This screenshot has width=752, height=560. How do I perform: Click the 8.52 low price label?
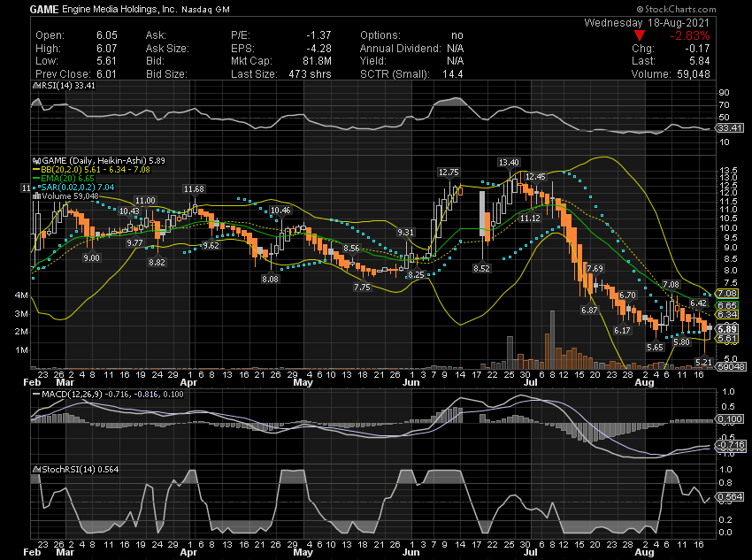point(481,268)
